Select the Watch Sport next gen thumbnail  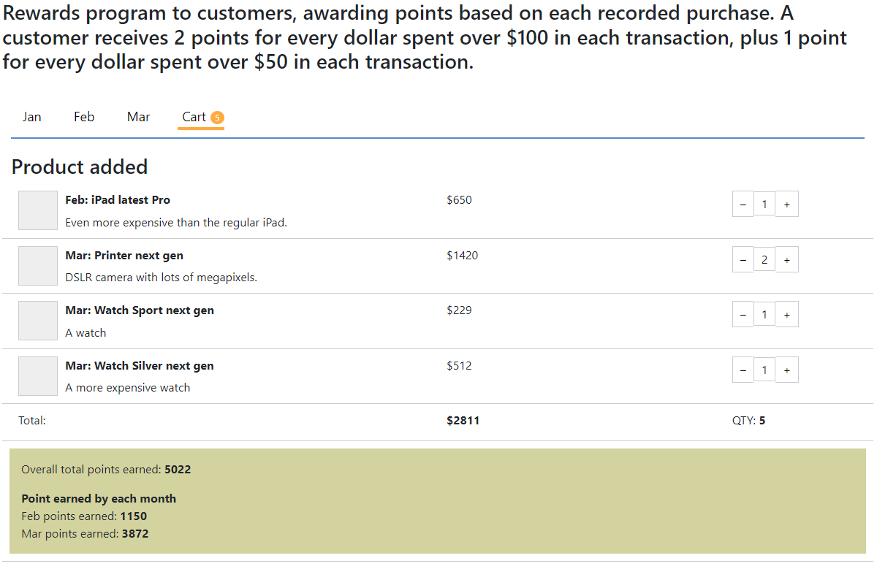click(x=38, y=321)
